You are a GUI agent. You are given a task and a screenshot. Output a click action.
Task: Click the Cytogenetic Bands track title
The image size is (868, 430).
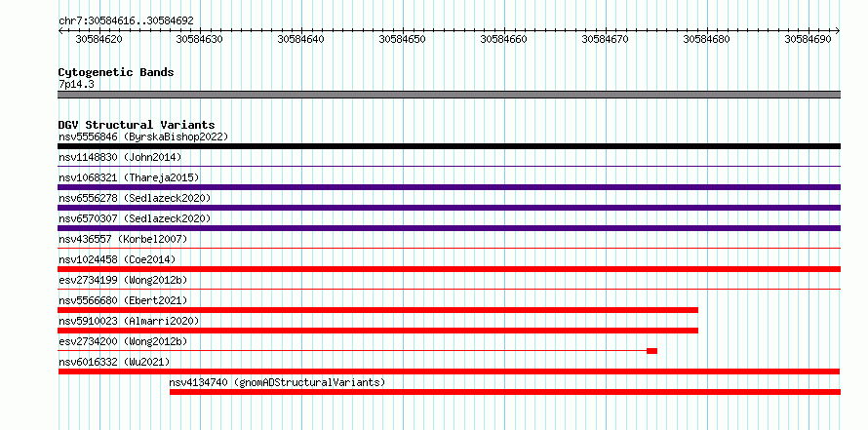click(x=116, y=72)
